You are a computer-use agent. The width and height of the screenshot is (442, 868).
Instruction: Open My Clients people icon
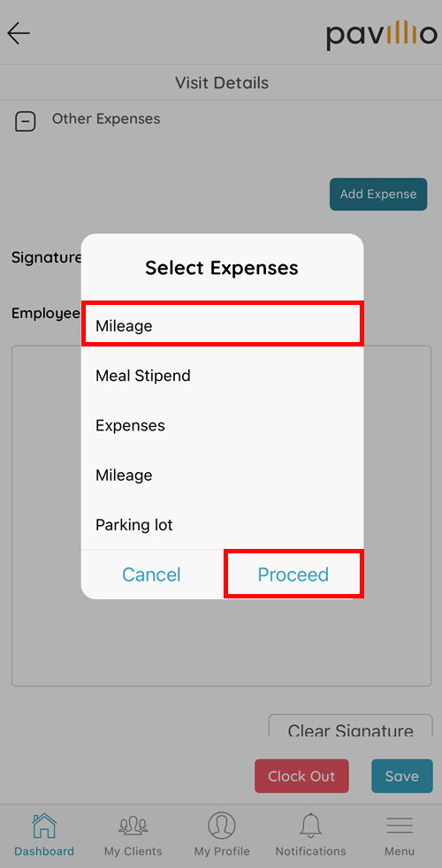coord(133,826)
